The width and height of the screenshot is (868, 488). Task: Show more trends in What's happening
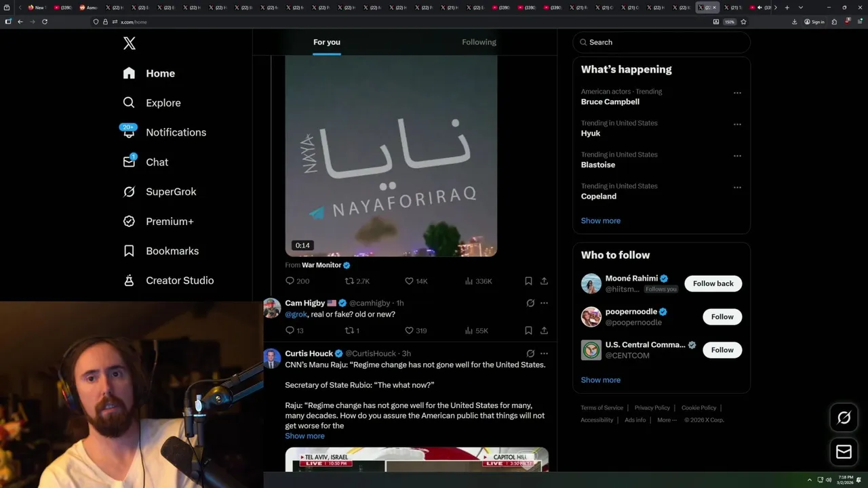pos(601,221)
